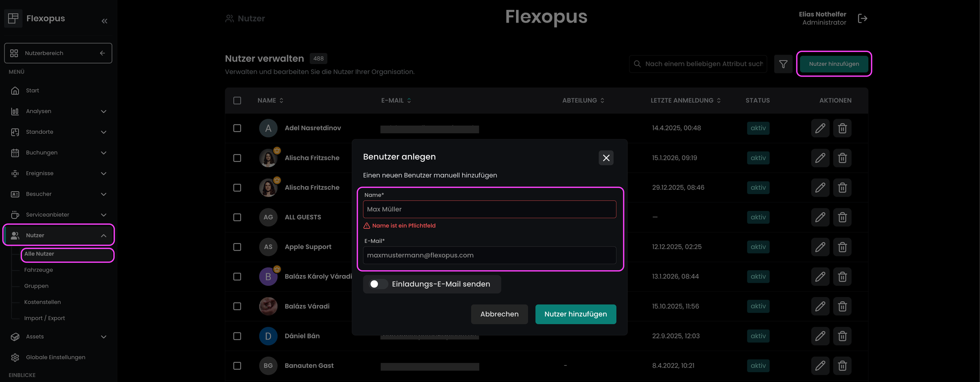Edit Adel Nasretdinov with pencil icon
The image size is (980, 382).
click(x=820, y=128)
